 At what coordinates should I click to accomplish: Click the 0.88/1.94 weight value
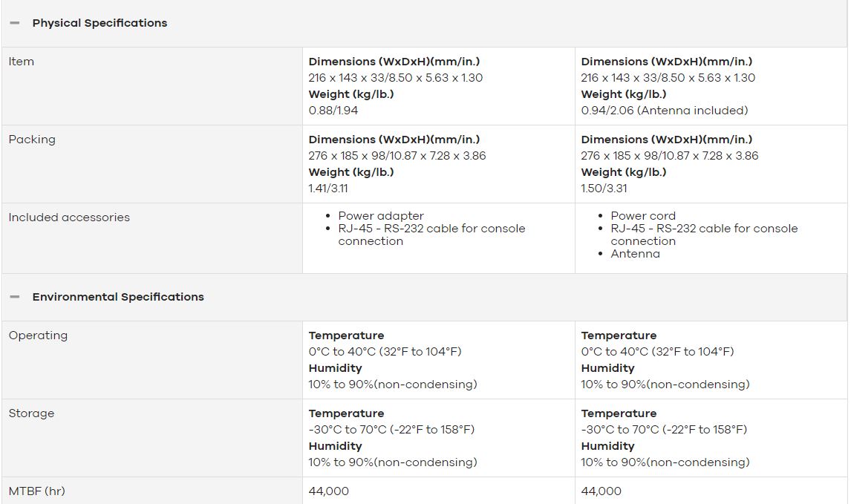point(333,111)
